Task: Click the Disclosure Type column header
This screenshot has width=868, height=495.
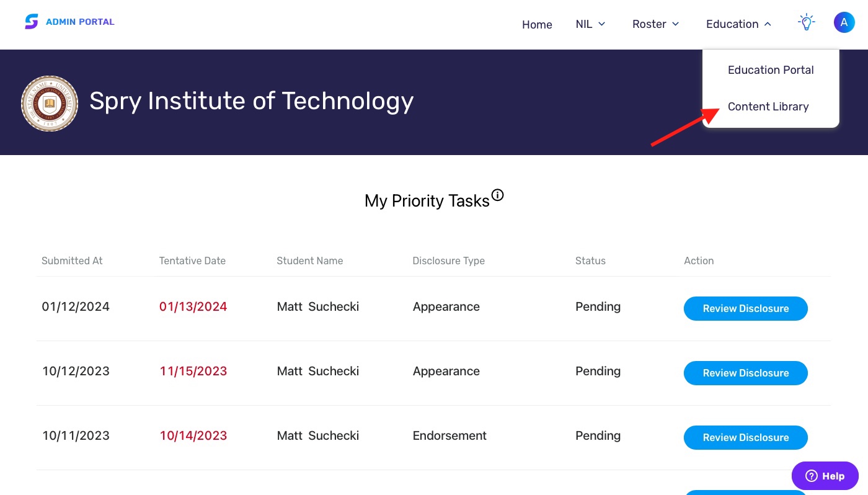Action: pyautogui.click(x=448, y=261)
